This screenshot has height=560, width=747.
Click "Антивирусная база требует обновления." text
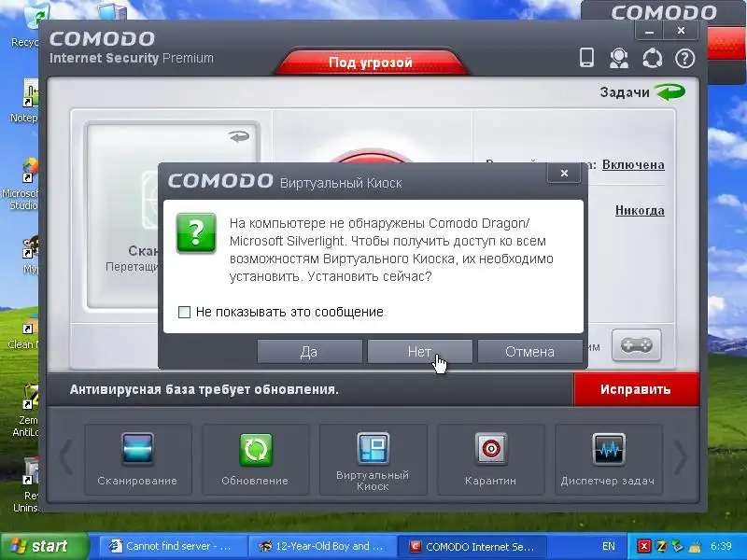[204, 389]
